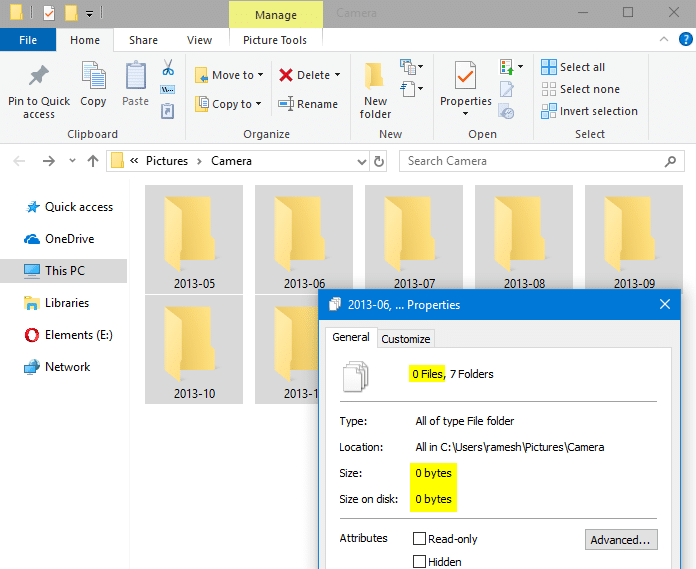Expand the Delete dropdown arrow
Screen dimensions: 696x569
(x=337, y=75)
